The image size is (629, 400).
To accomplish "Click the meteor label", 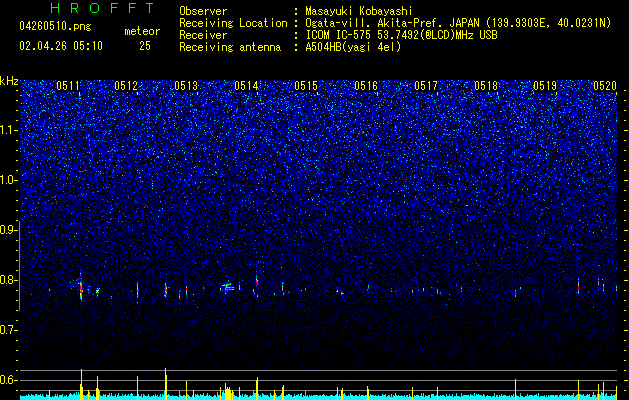I will (x=142, y=31).
